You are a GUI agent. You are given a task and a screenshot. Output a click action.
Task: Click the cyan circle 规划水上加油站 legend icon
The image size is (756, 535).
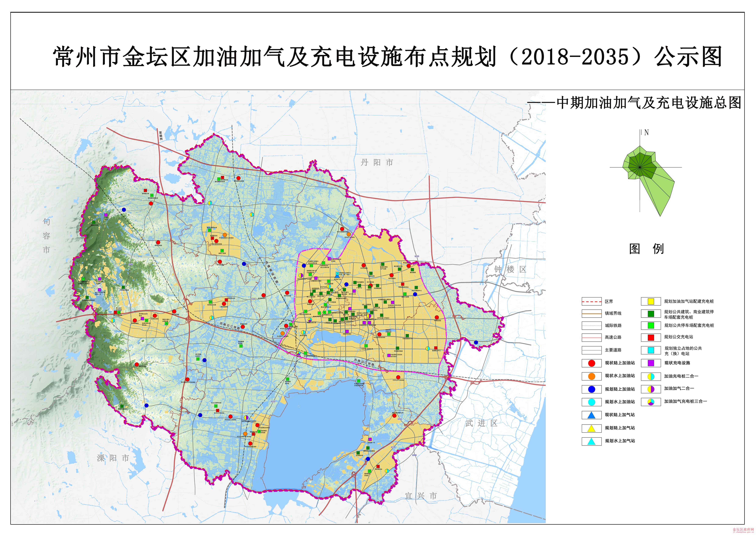(x=591, y=402)
